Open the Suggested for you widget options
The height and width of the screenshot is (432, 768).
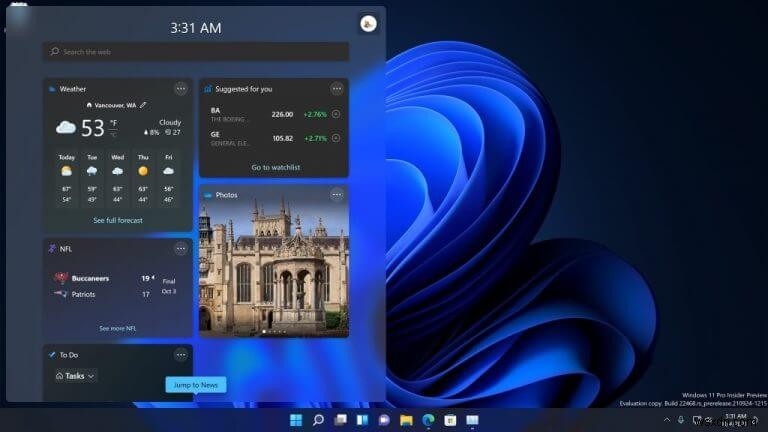pos(336,89)
